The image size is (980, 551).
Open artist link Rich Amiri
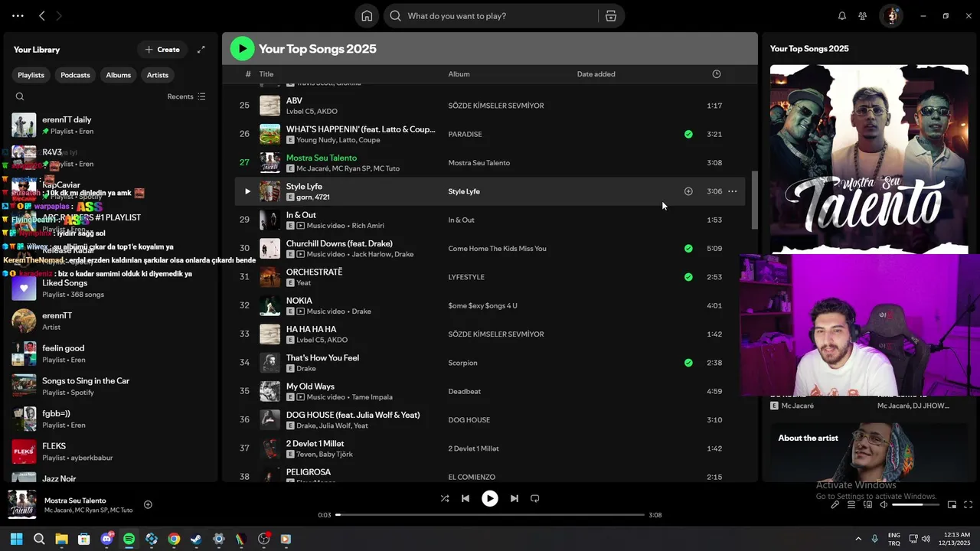(x=367, y=226)
